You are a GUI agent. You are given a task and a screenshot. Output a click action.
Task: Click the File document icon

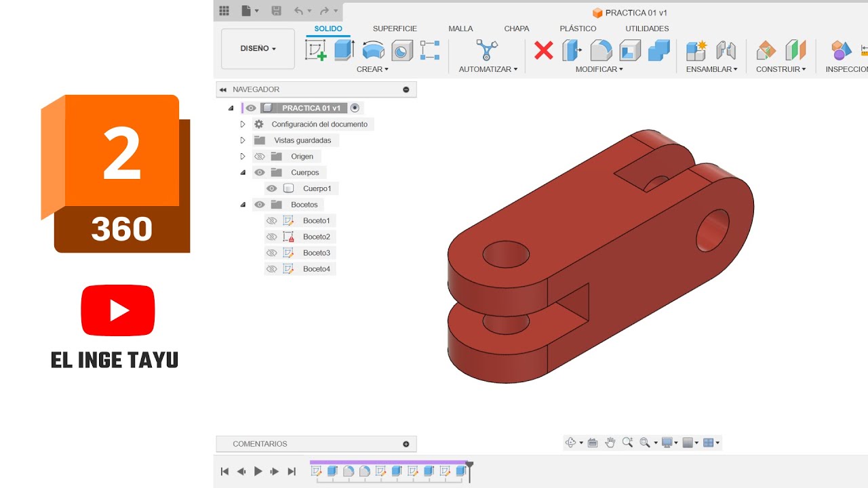click(246, 11)
